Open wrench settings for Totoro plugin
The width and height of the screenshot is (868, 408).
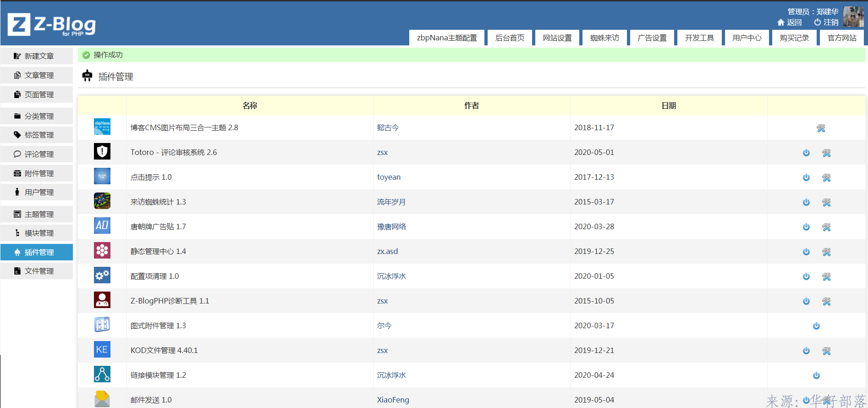click(x=826, y=153)
